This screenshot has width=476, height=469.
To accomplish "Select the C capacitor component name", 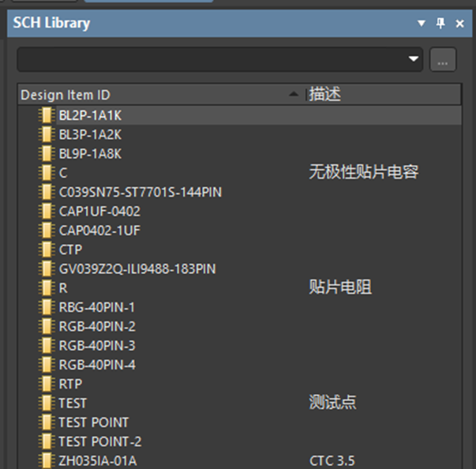I will (63, 173).
